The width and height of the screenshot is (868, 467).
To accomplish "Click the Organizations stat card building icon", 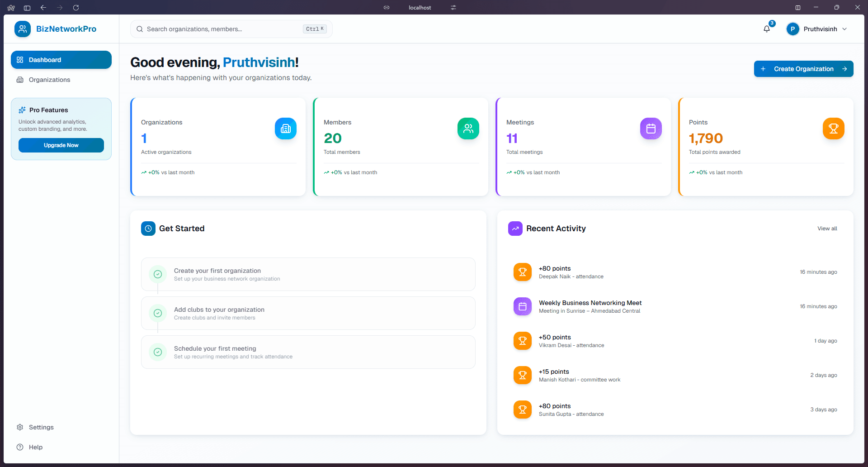I will click(x=286, y=129).
